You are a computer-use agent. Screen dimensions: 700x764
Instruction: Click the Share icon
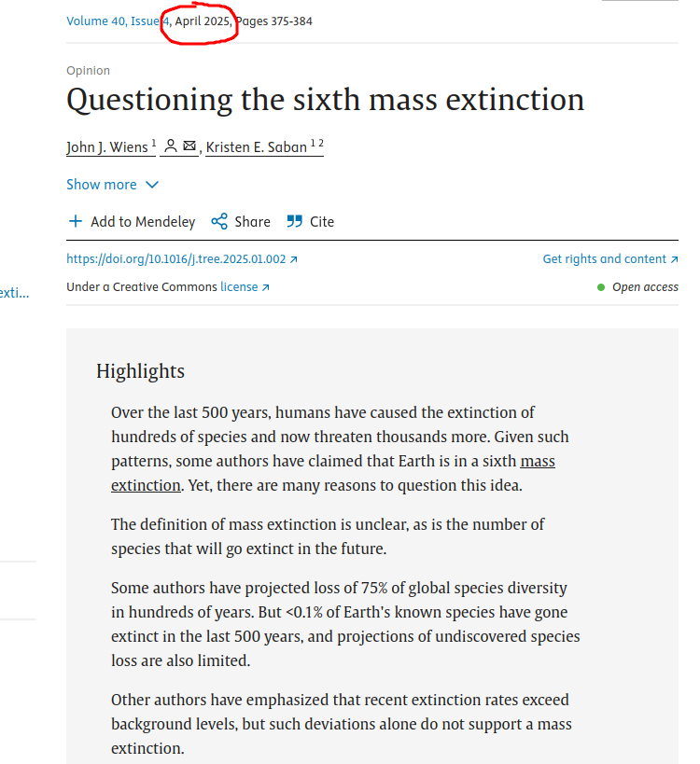219,222
